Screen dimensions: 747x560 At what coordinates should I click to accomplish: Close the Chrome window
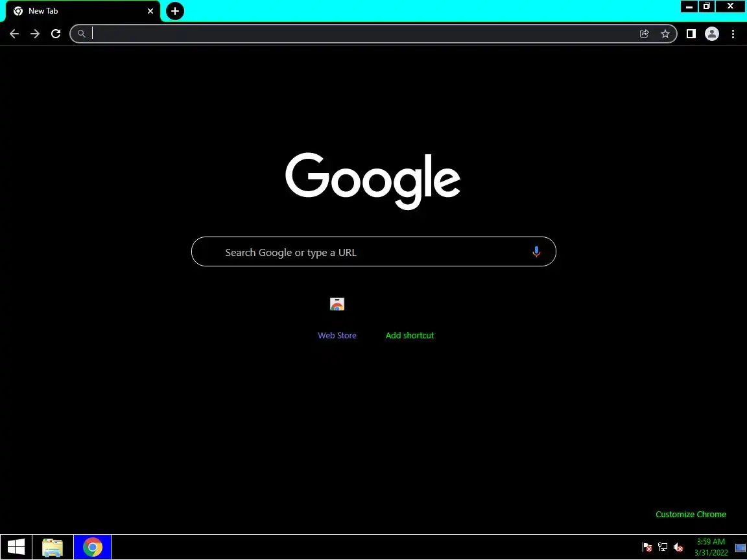[730, 6]
